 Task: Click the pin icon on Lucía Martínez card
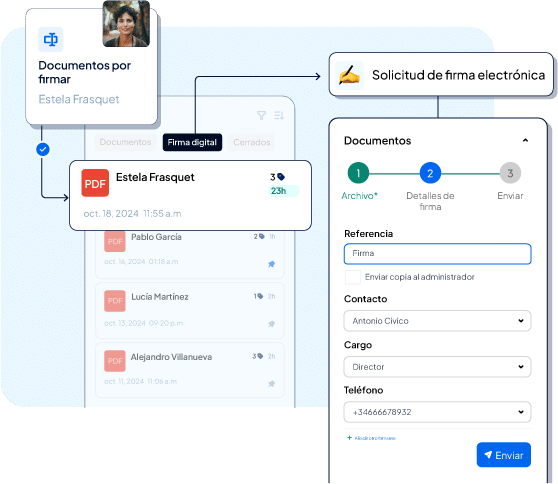click(272, 324)
